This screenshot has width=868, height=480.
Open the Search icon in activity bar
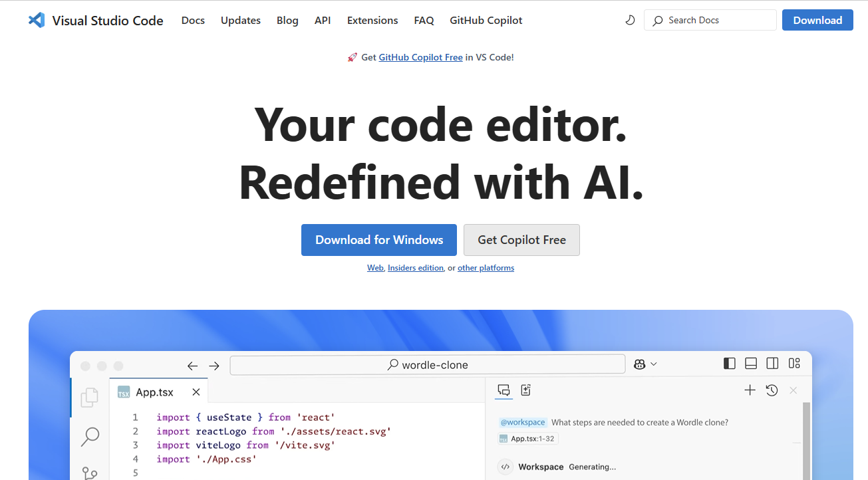[x=90, y=437]
